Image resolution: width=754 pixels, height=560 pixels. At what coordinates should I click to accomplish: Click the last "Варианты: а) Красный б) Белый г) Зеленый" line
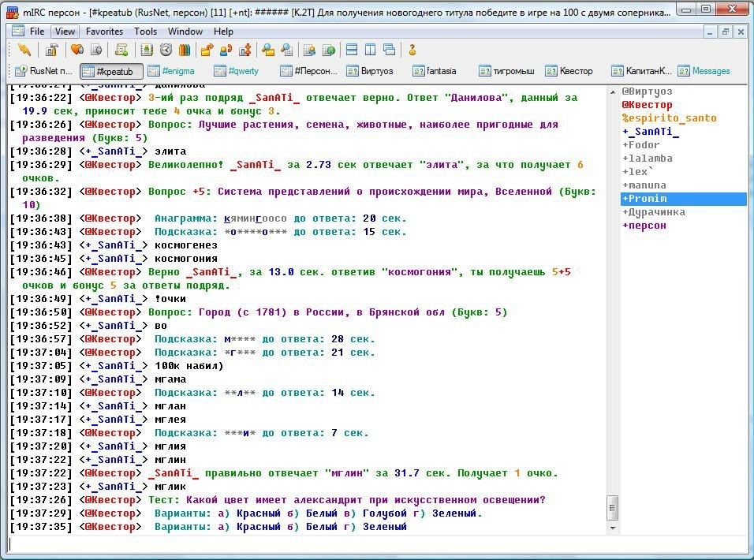pyautogui.click(x=208, y=527)
